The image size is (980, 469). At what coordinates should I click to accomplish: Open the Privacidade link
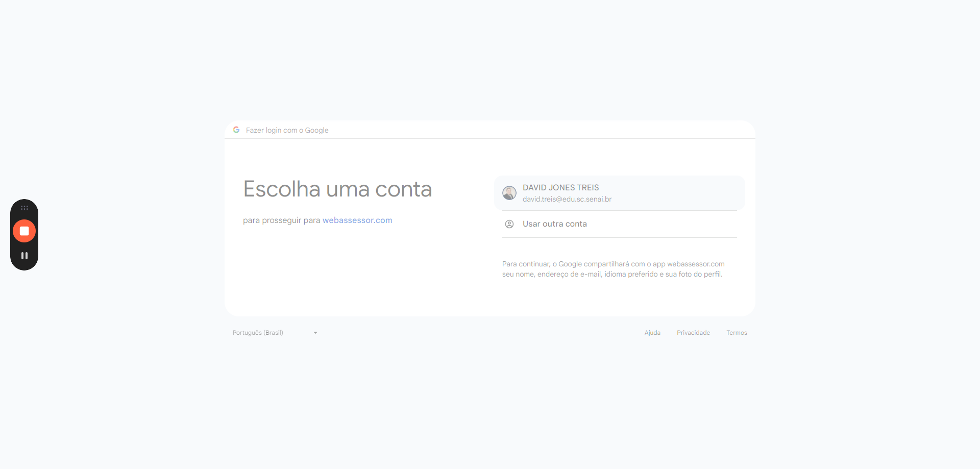click(694, 333)
